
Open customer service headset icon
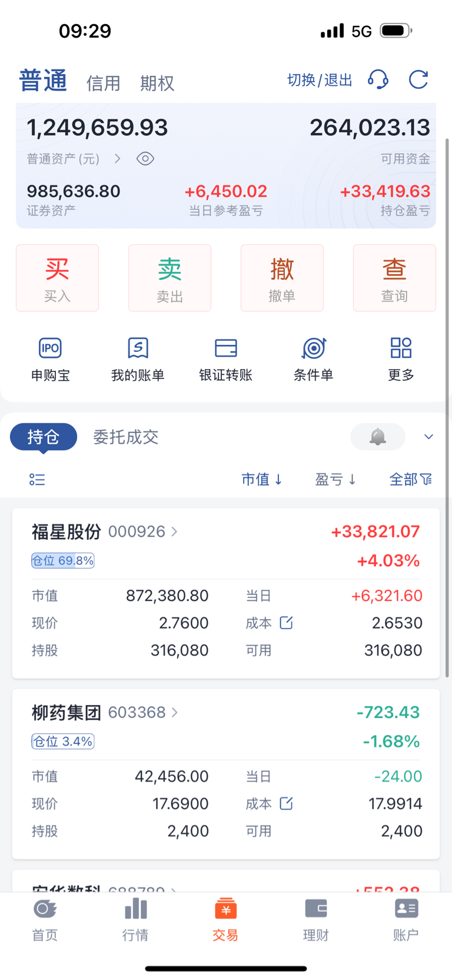point(378,79)
